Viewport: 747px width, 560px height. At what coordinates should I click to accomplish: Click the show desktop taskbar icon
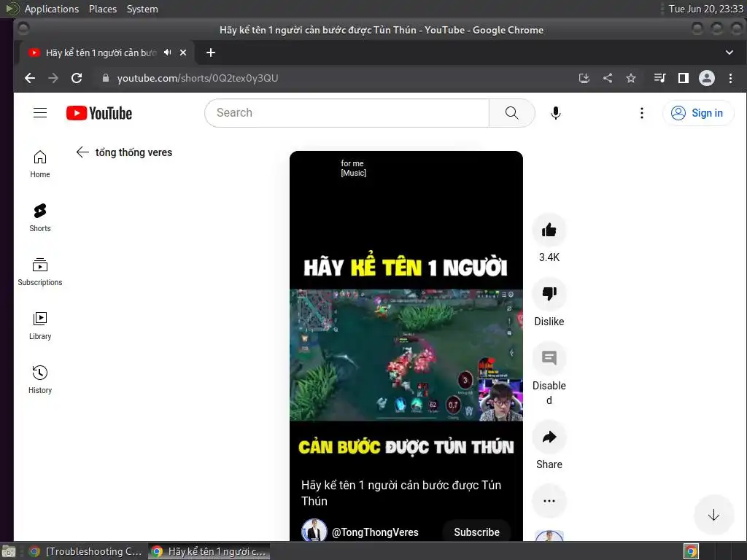(9, 551)
